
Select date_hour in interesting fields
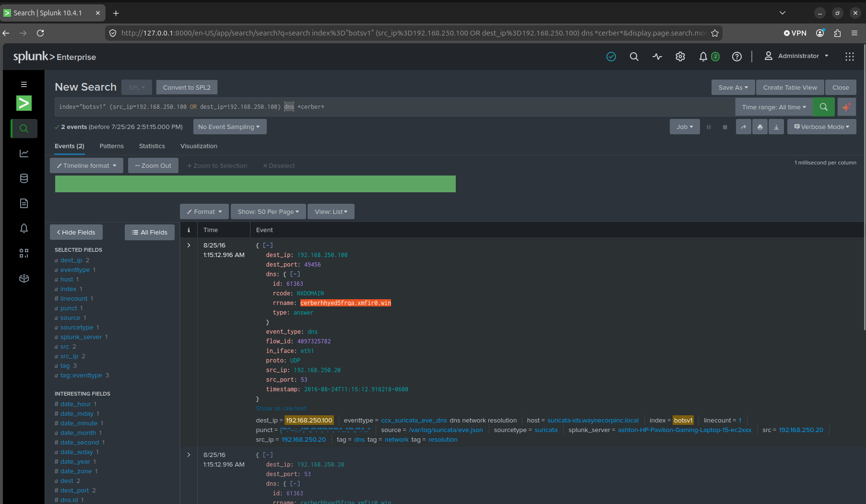click(x=75, y=404)
